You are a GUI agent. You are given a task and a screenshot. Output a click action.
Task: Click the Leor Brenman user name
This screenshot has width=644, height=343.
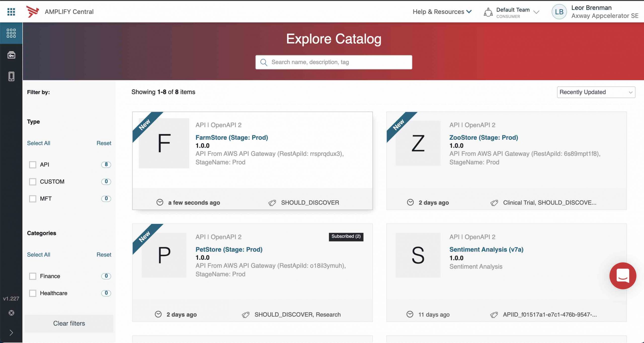(591, 8)
